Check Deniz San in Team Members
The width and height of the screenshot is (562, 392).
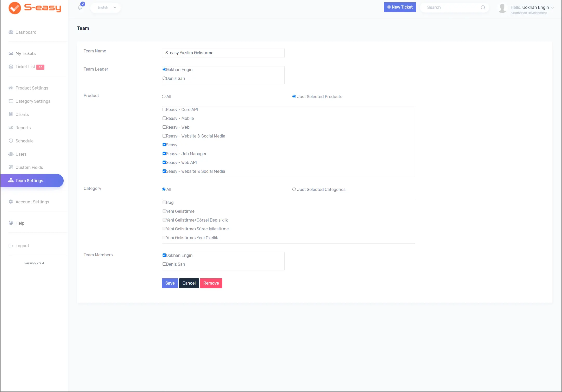164,264
